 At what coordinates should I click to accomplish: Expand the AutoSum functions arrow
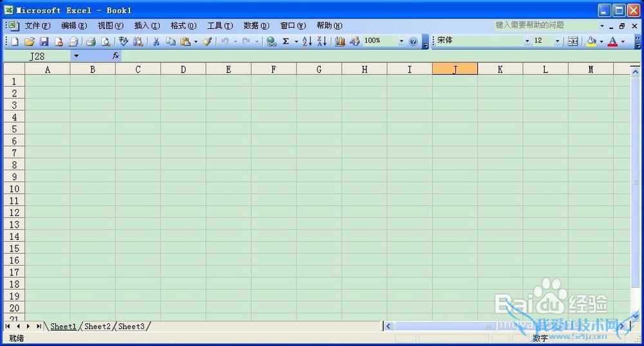(x=296, y=41)
